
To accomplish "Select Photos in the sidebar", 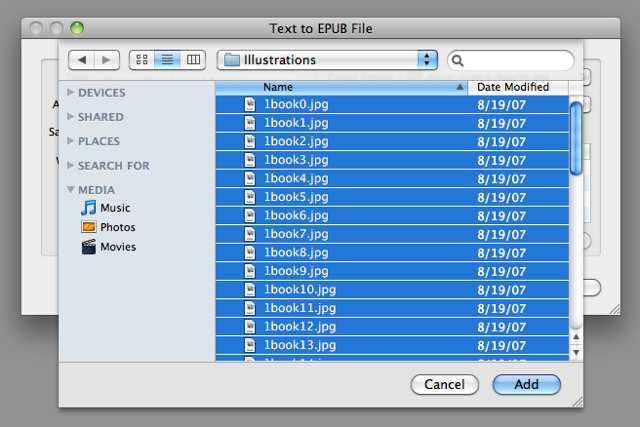I will (117, 227).
